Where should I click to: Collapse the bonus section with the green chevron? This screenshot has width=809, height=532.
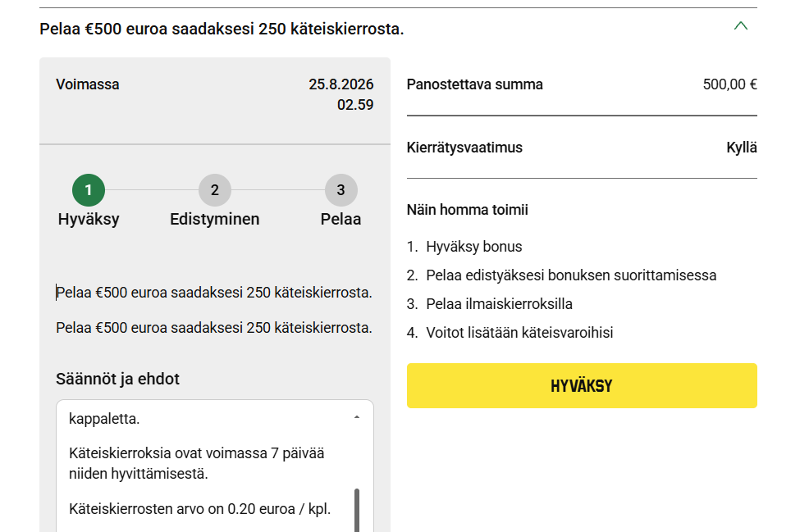point(740,25)
